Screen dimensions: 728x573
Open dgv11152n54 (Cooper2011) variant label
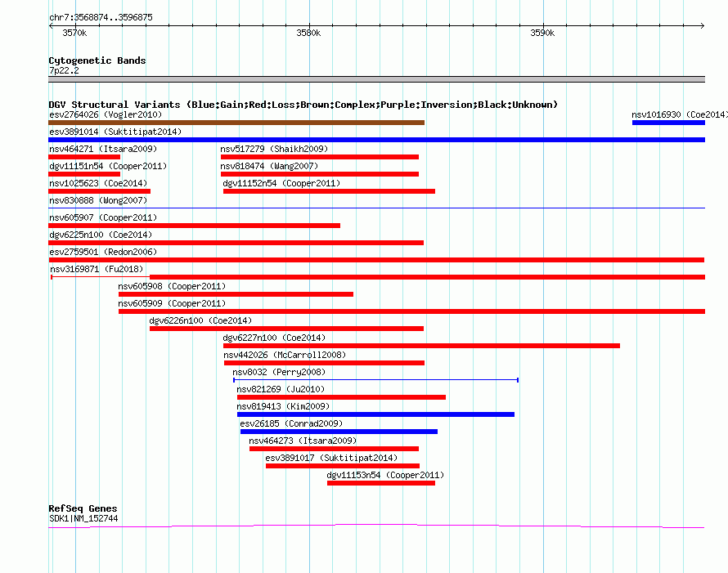[x=281, y=183]
